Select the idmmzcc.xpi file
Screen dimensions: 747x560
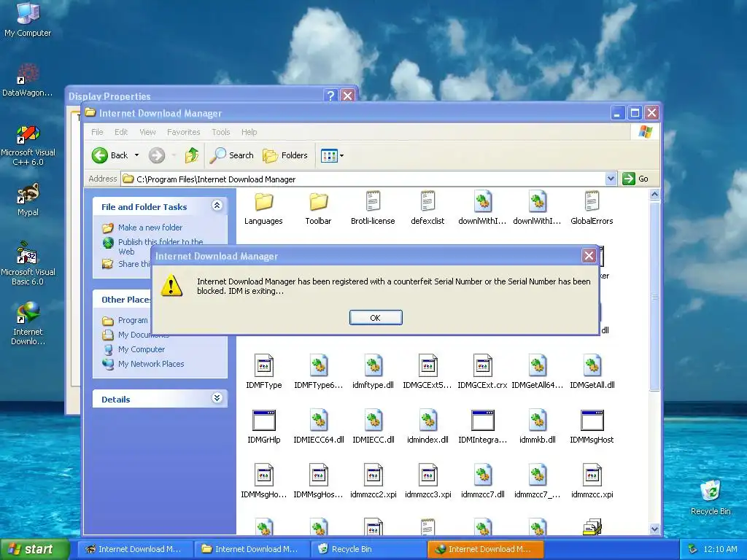tap(592, 481)
